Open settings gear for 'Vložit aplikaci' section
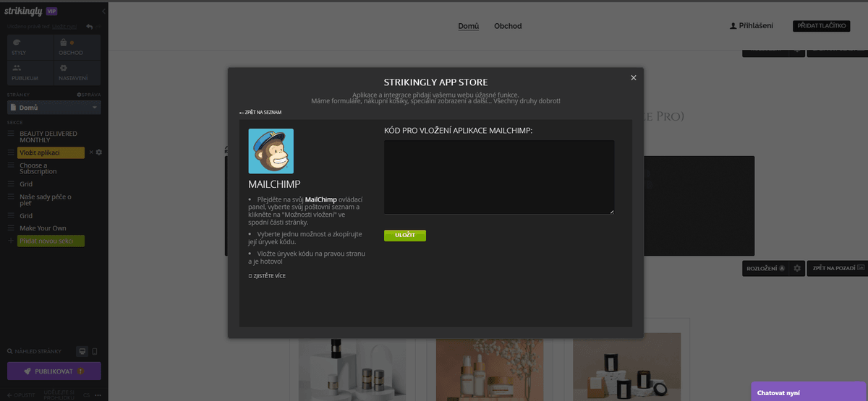This screenshot has width=868, height=401. click(x=99, y=152)
